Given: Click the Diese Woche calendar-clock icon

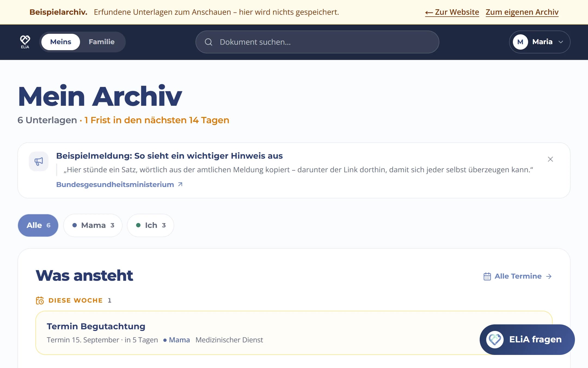Looking at the screenshot, I should [x=40, y=300].
